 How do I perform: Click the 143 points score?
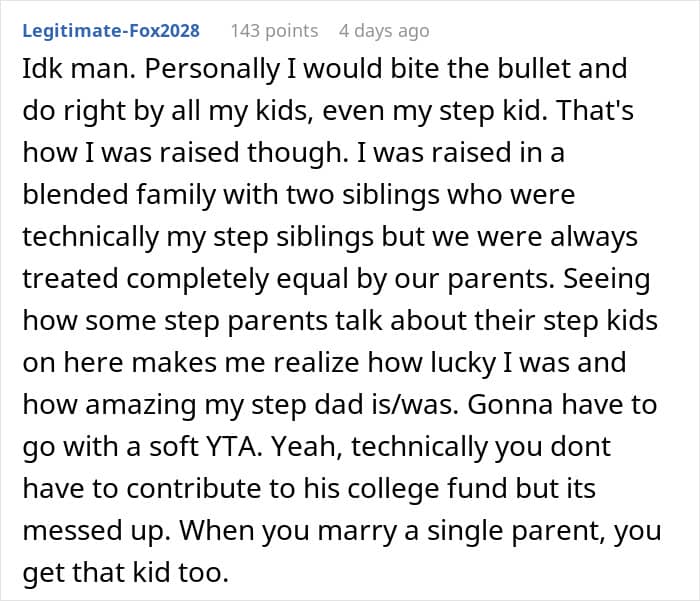coord(274,31)
